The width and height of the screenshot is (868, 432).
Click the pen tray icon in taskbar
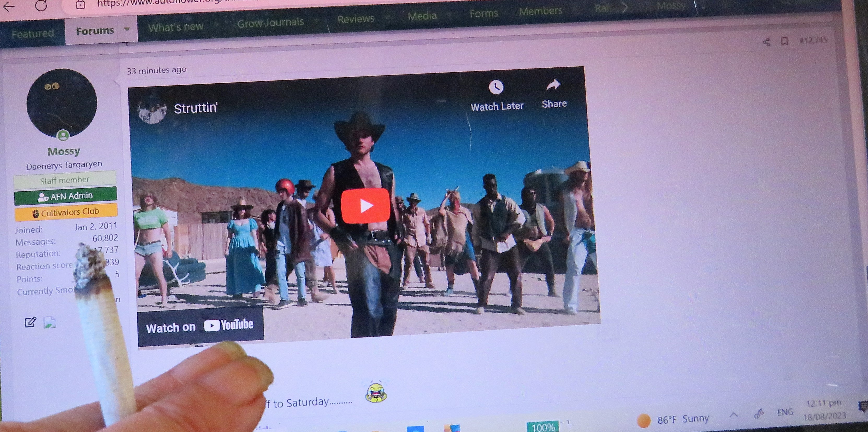pos(759,413)
